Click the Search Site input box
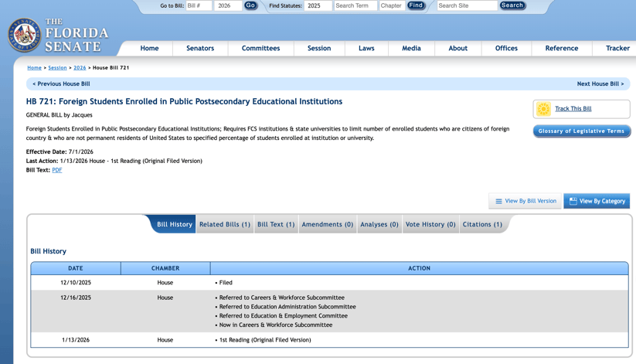Image resolution: width=636 pixels, height=364 pixels. click(x=467, y=5)
